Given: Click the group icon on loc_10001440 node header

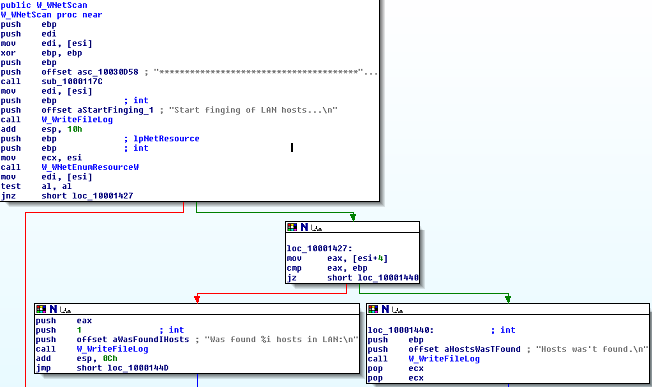Looking at the screenshot, I should [x=397, y=309].
